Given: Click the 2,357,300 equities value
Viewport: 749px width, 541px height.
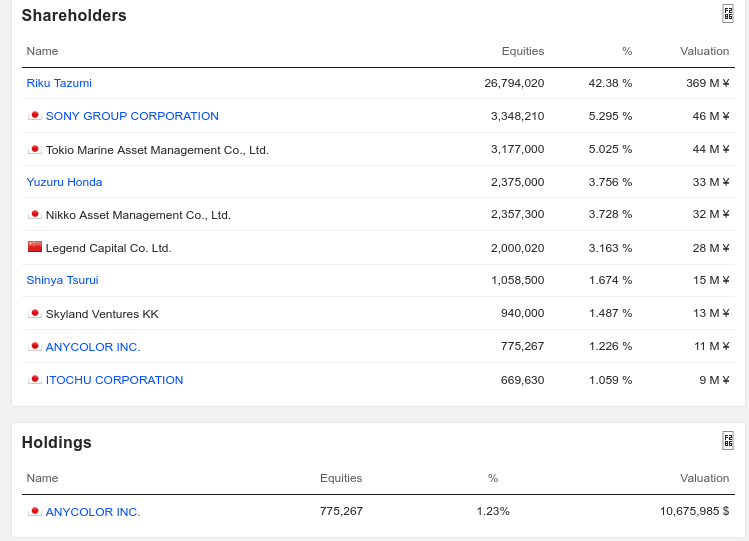Looking at the screenshot, I should pyautogui.click(x=518, y=214).
